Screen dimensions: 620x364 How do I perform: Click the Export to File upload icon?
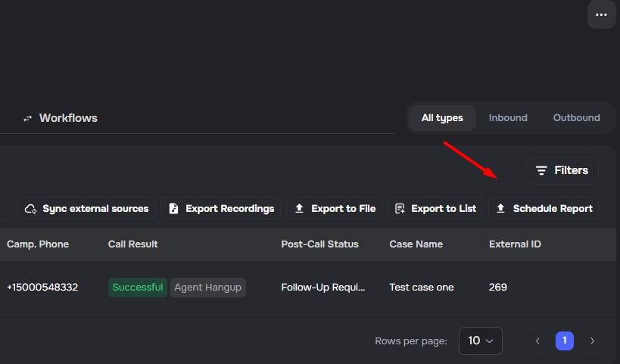(299, 208)
